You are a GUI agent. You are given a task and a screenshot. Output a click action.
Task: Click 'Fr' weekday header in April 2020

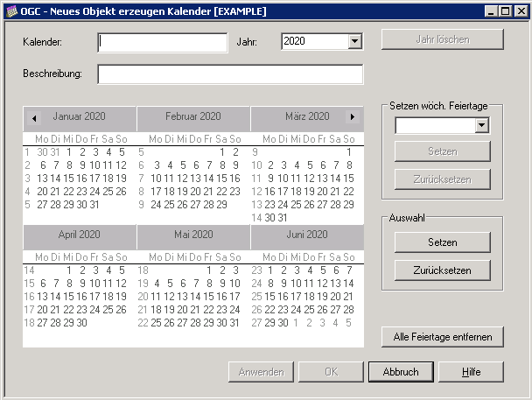click(94, 257)
